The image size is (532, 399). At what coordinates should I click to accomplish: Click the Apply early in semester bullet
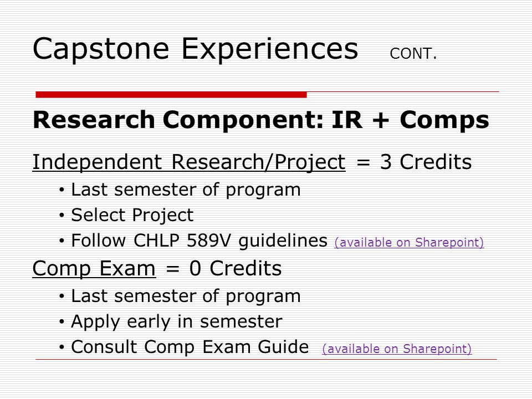coord(177,321)
